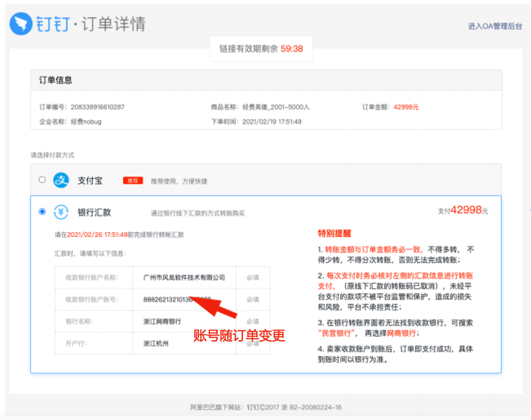531x420 pixels.
Task: Click order number 208338916610287
Action: tap(98, 107)
